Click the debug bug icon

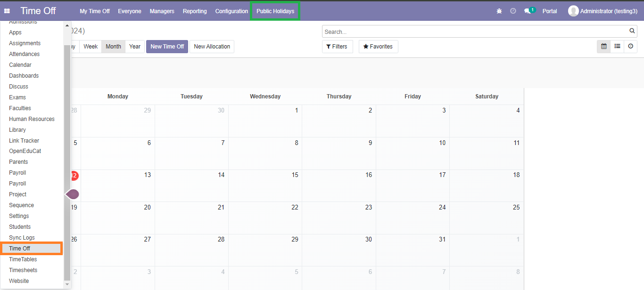(499, 11)
